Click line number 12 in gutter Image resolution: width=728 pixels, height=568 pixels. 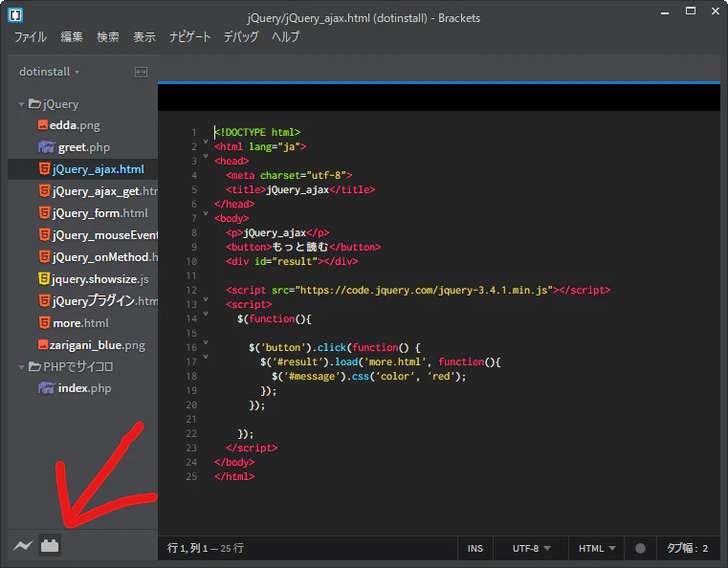click(x=191, y=290)
